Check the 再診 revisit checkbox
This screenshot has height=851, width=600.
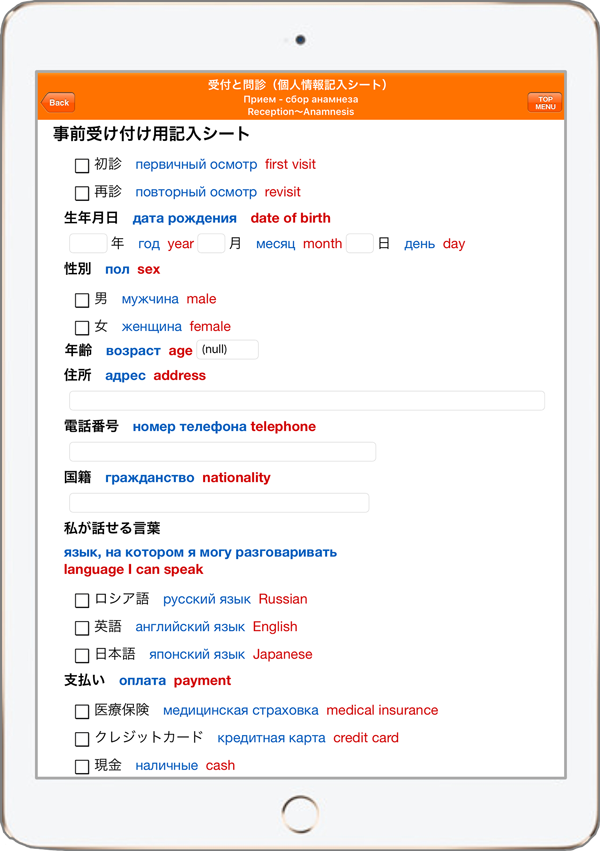pyautogui.click(x=82, y=193)
